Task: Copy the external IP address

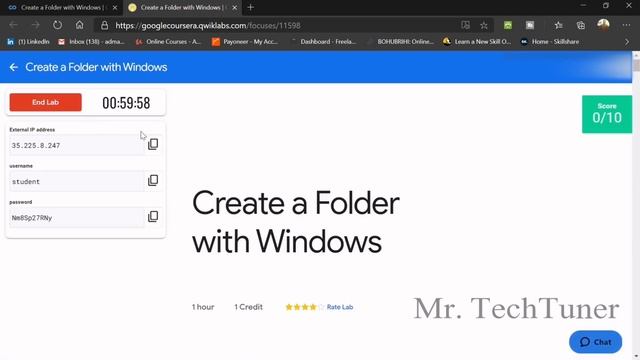Action: pyautogui.click(x=153, y=144)
